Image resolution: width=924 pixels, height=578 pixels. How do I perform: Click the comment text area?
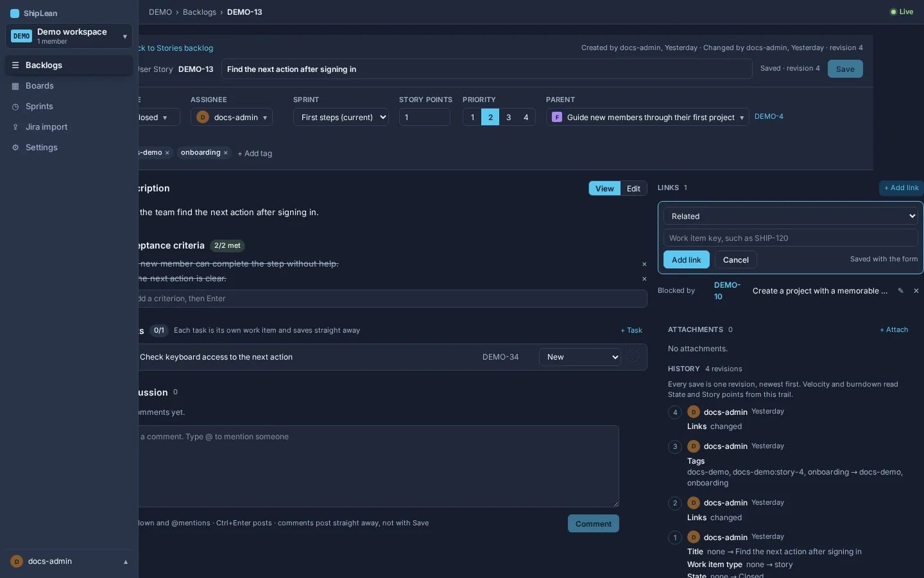(x=379, y=466)
